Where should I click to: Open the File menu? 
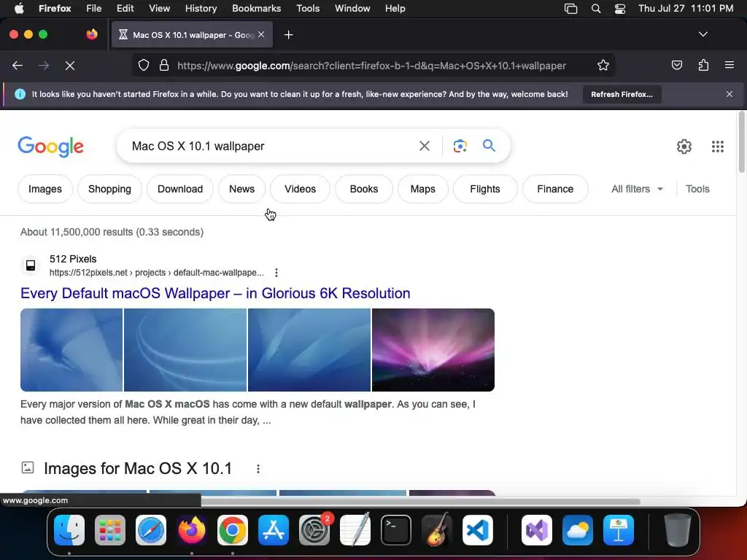point(93,9)
